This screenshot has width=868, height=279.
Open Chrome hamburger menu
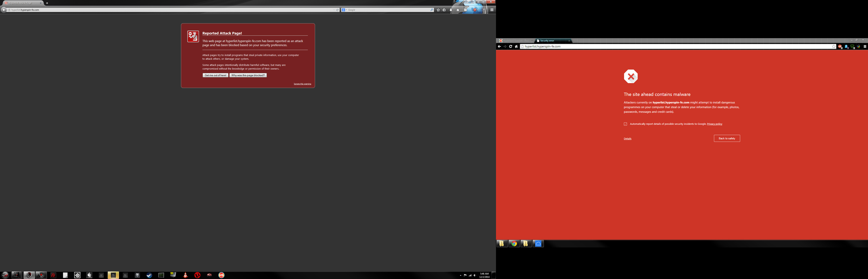coord(865,46)
